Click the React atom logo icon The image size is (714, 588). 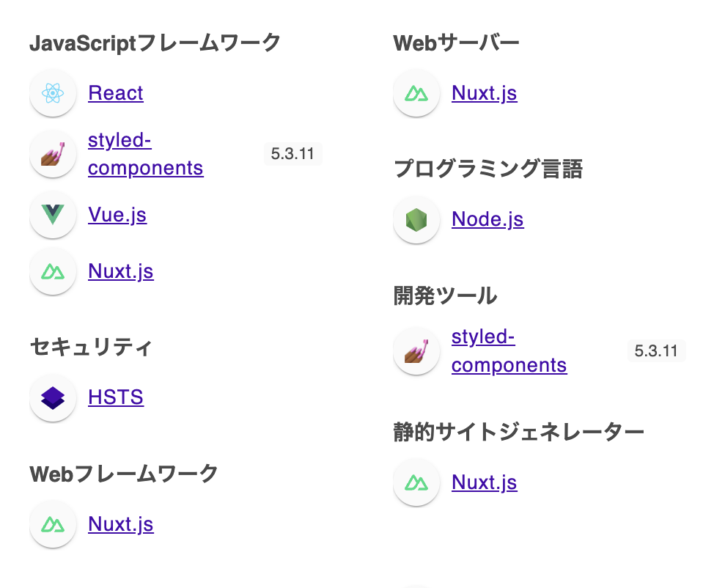click(53, 93)
